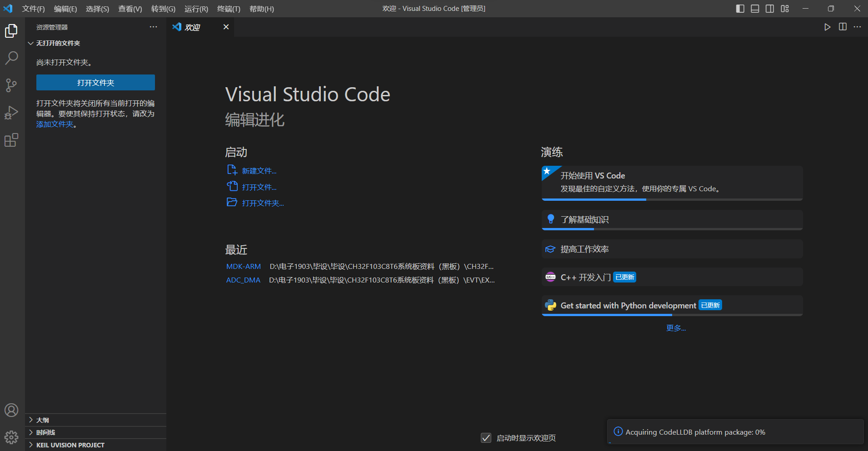The width and height of the screenshot is (868, 451).
Task: Click the 资源管理器 panel title
Action: click(52, 27)
